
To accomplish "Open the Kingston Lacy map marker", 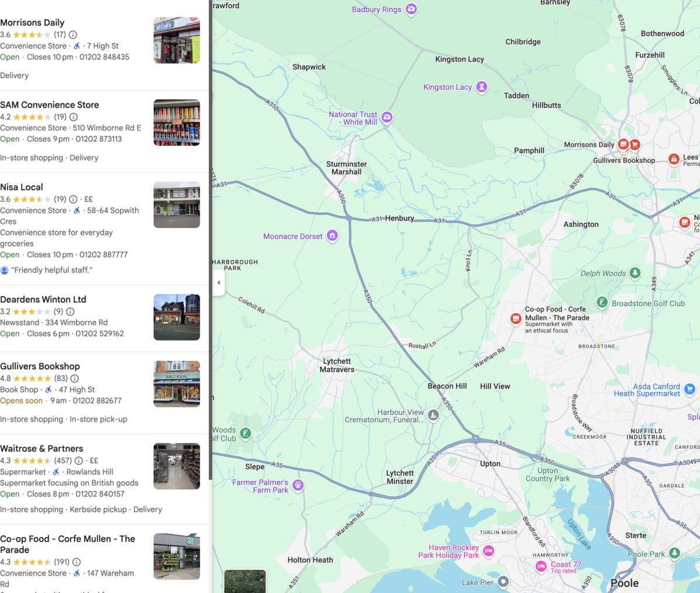I will pos(481,87).
